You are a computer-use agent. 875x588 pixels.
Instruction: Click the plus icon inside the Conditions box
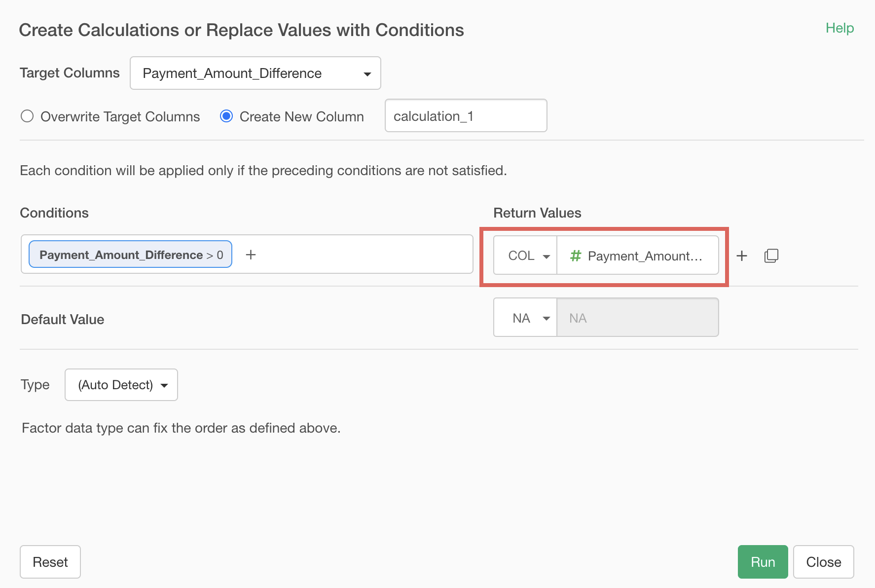pos(251,255)
